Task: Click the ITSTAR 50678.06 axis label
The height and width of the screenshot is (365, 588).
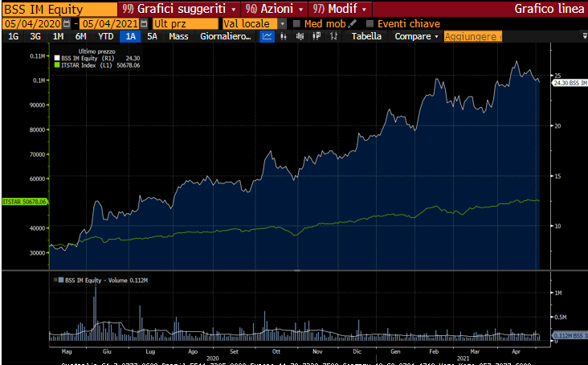Action: click(x=25, y=202)
